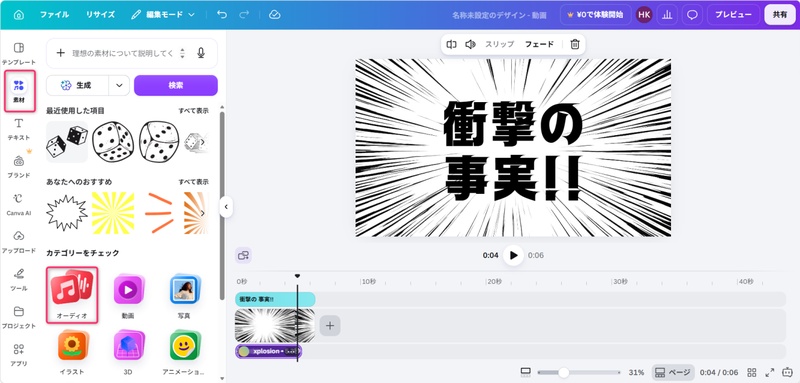Click the magic add-page icon above timeline
800x383 pixels.
coord(243,255)
